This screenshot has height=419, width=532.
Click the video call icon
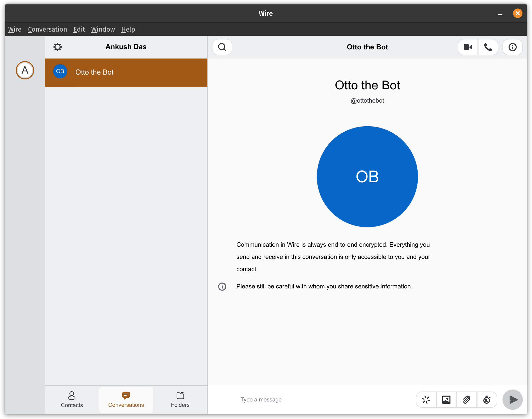pos(468,47)
